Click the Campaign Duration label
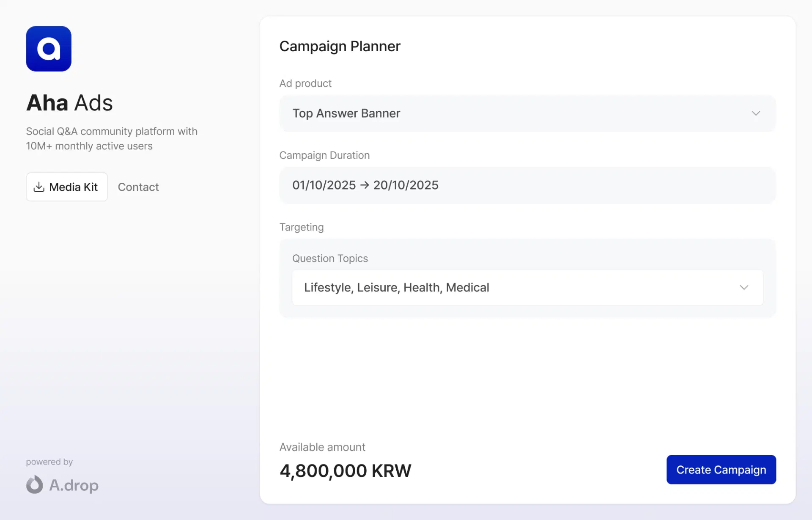The image size is (812, 520). [324, 155]
